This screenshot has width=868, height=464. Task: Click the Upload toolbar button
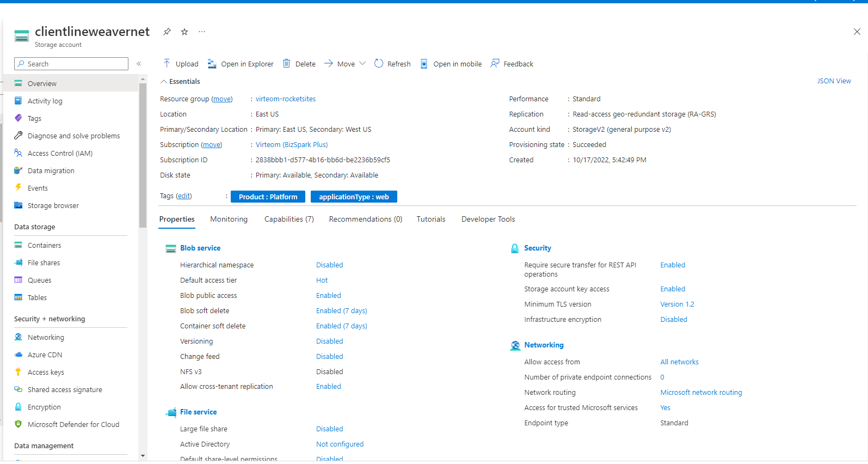click(181, 64)
